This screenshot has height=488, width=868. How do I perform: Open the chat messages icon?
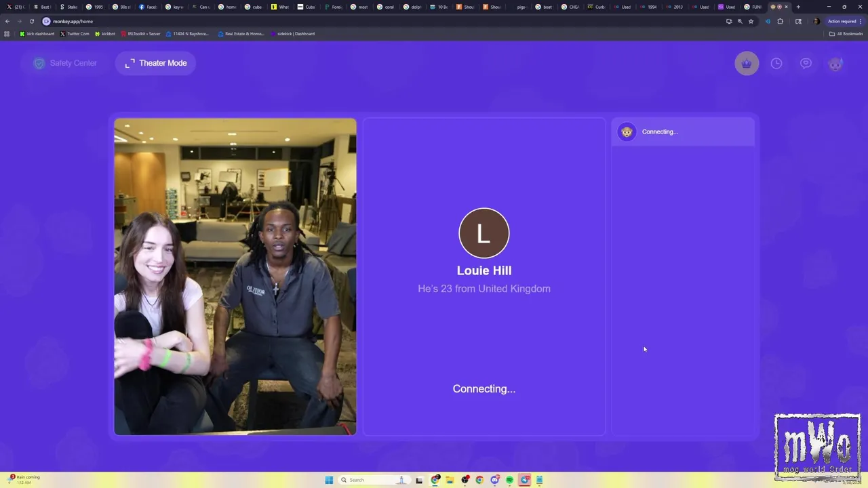[806, 63]
